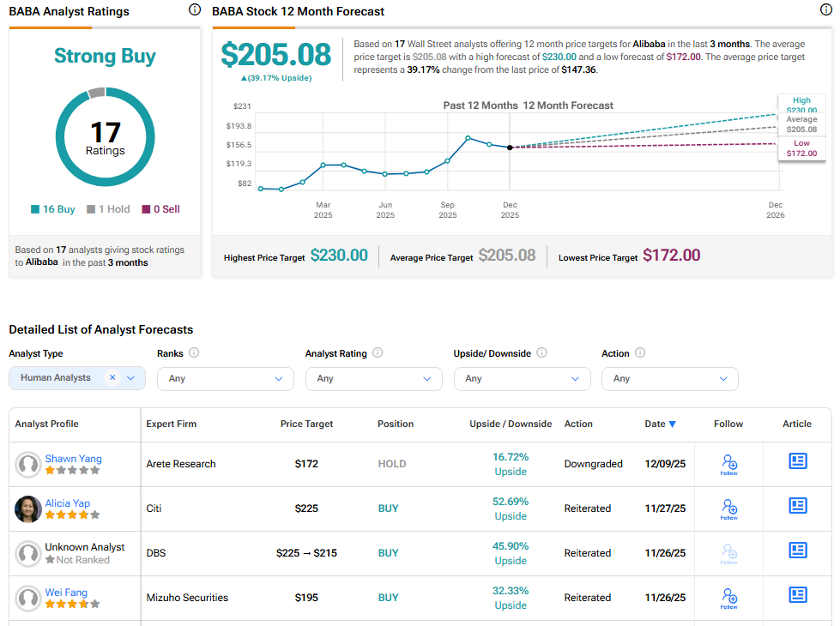This screenshot has width=840, height=626.
Task: Open article icon for Arete Research row
Action: pos(798,461)
